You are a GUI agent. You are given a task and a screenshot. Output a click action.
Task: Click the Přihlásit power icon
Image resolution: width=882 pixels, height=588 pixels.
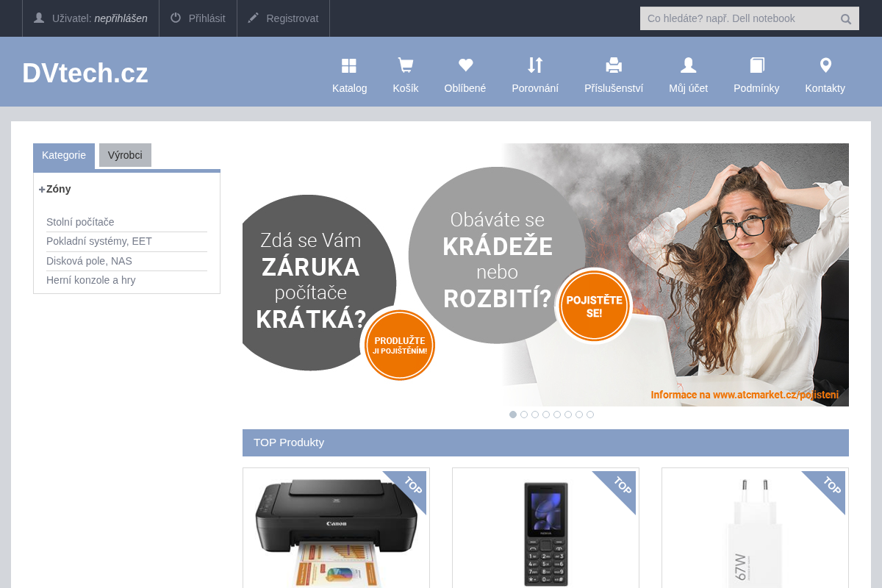pos(176,18)
